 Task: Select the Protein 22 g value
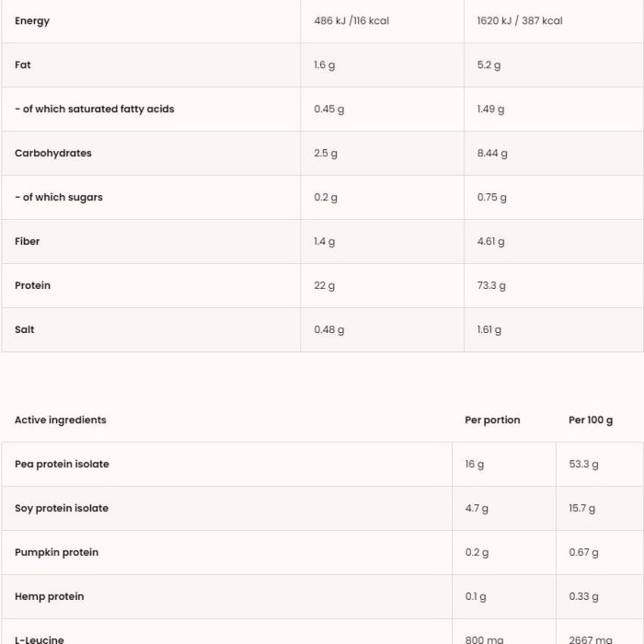coord(324,285)
